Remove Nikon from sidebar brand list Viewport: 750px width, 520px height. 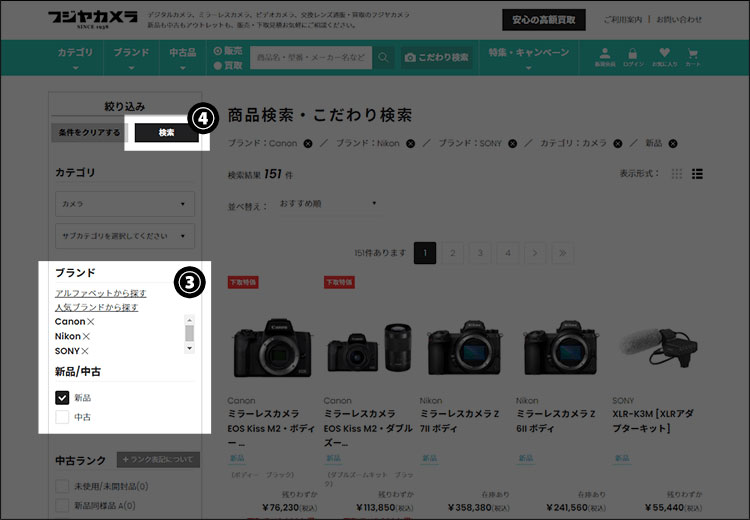click(x=86, y=337)
